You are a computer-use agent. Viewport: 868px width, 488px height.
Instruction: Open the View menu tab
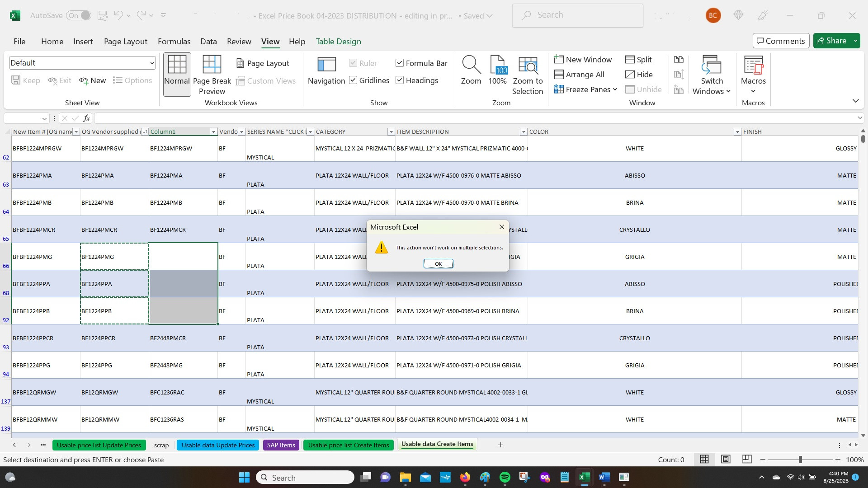271,41
